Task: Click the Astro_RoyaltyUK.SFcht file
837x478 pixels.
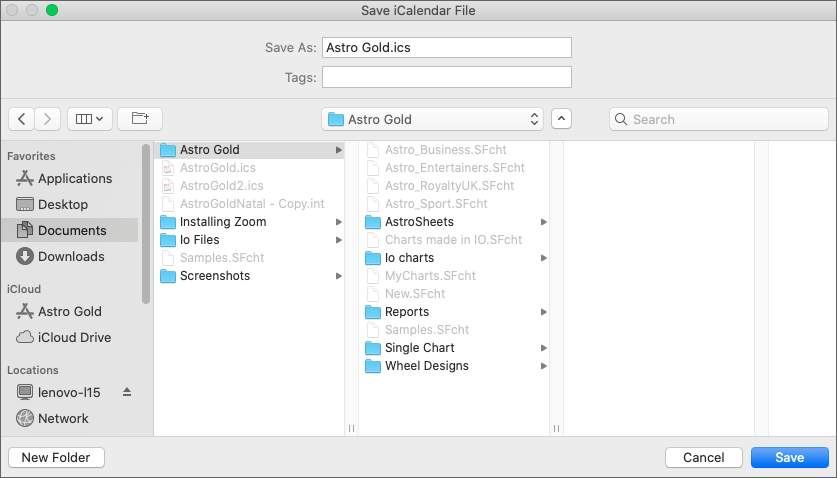Action: (x=454, y=186)
